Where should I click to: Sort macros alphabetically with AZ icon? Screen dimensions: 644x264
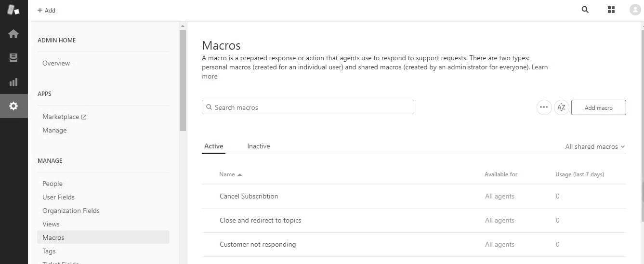point(561,107)
